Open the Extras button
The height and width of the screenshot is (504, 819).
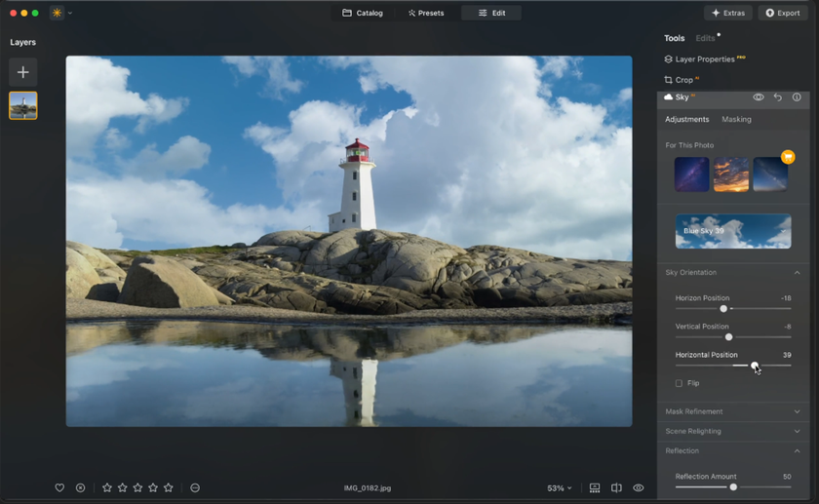click(728, 13)
